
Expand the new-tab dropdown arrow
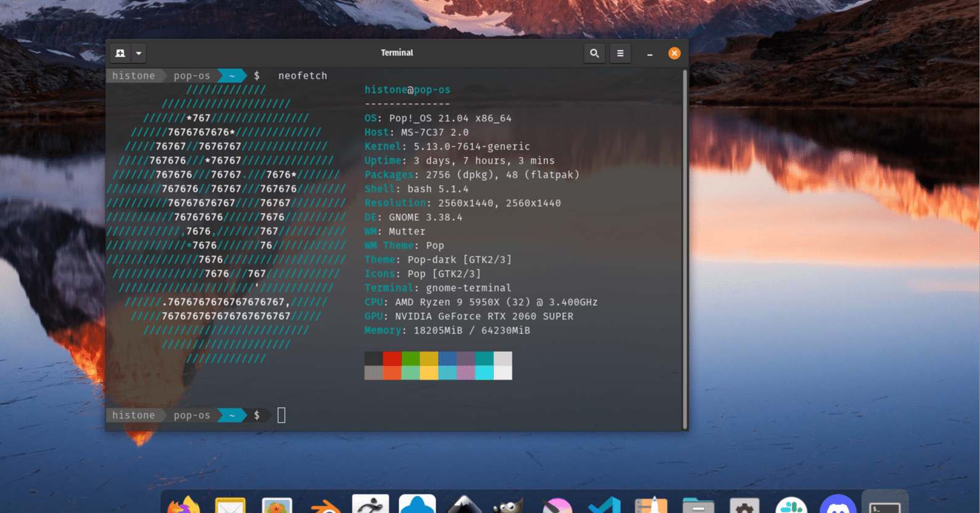[139, 54]
